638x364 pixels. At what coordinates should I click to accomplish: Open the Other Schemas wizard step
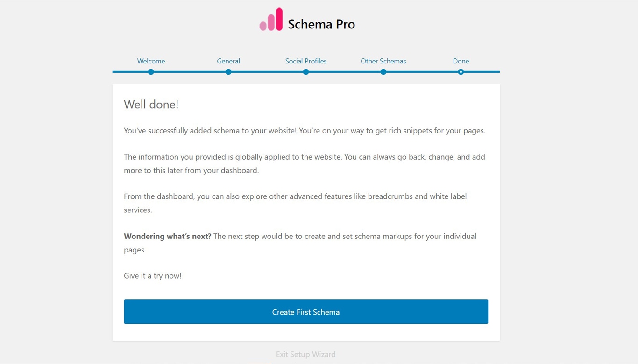coord(383,61)
